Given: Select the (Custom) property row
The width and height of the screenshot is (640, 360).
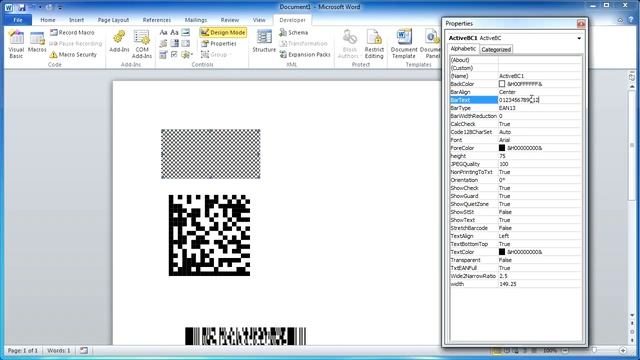Looking at the screenshot, I should pos(516,68).
